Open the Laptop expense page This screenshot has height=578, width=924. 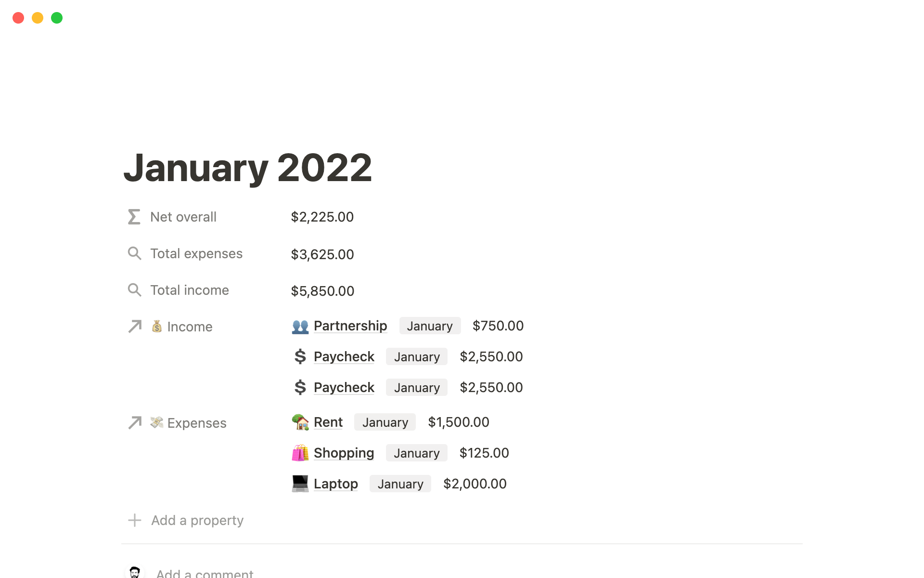(335, 484)
